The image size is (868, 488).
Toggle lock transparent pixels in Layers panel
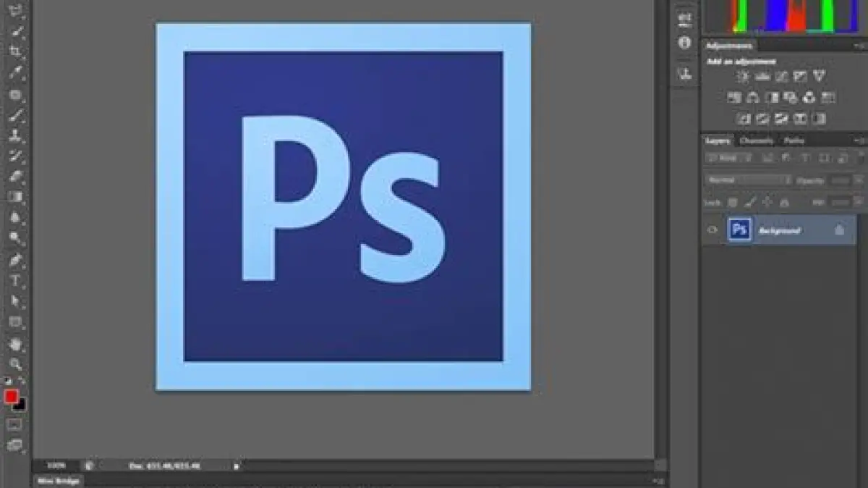tap(732, 203)
